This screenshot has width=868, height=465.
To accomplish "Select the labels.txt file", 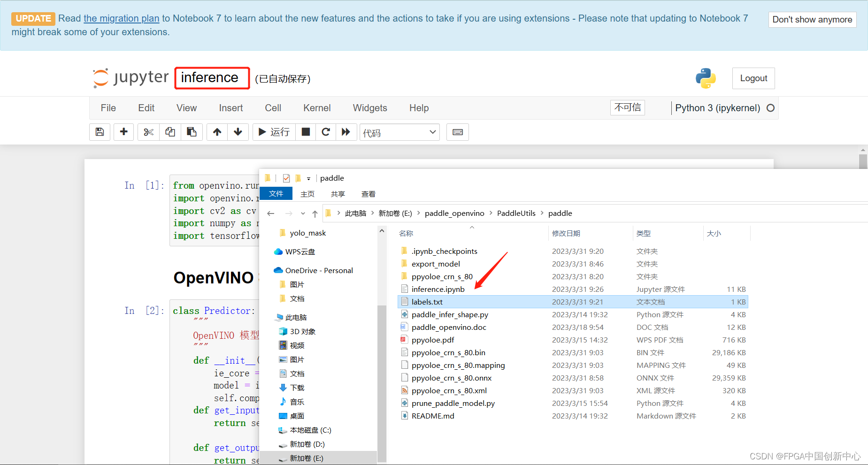I will pyautogui.click(x=573, y=302).
